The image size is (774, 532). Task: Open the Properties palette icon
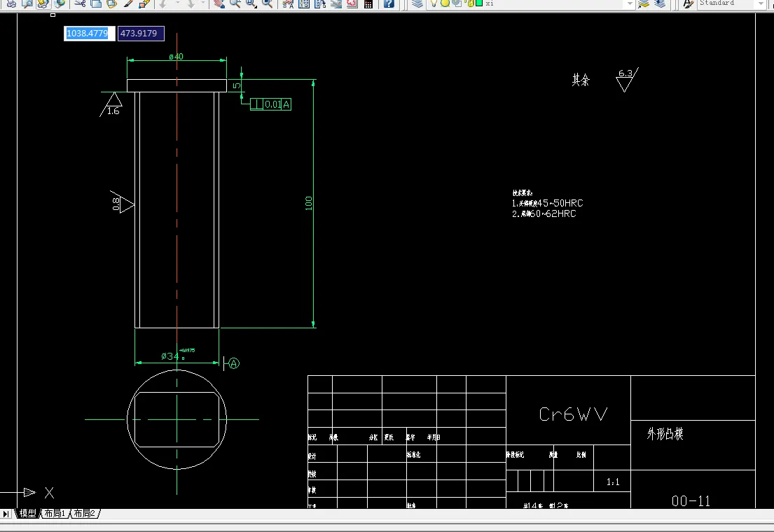click(x=288, y=3)
